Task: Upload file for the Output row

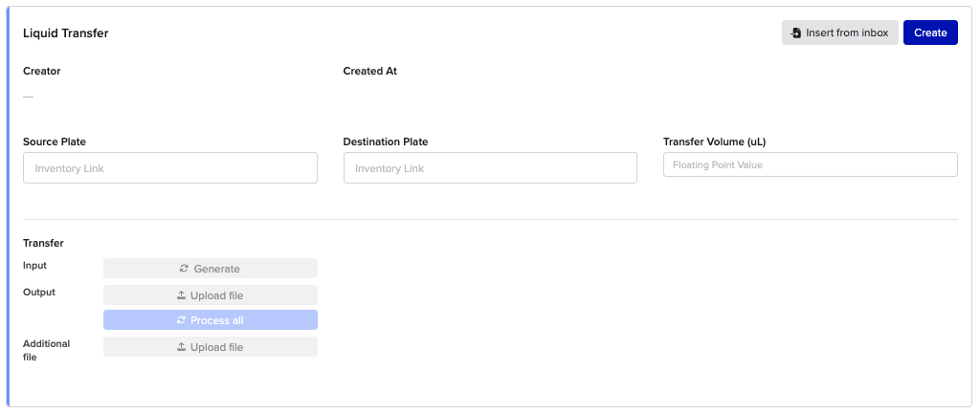Action: pos(211,295)
